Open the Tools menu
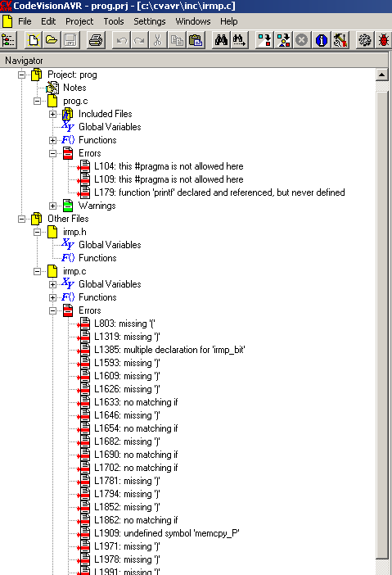Viewport: 392px width, 575px height. click(x=114, y=21)
